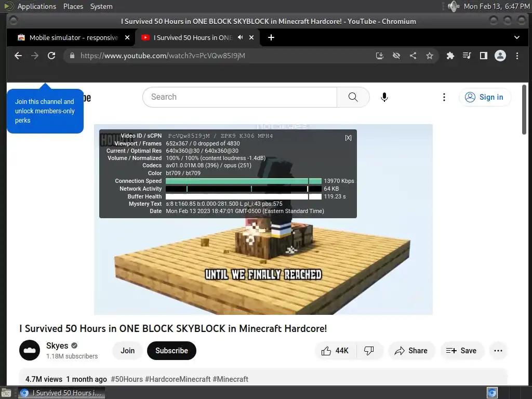Viewport: 532px width, 399px height.
Task: Click the Buffer Health bar graph
Action: [x=244, y=196]
